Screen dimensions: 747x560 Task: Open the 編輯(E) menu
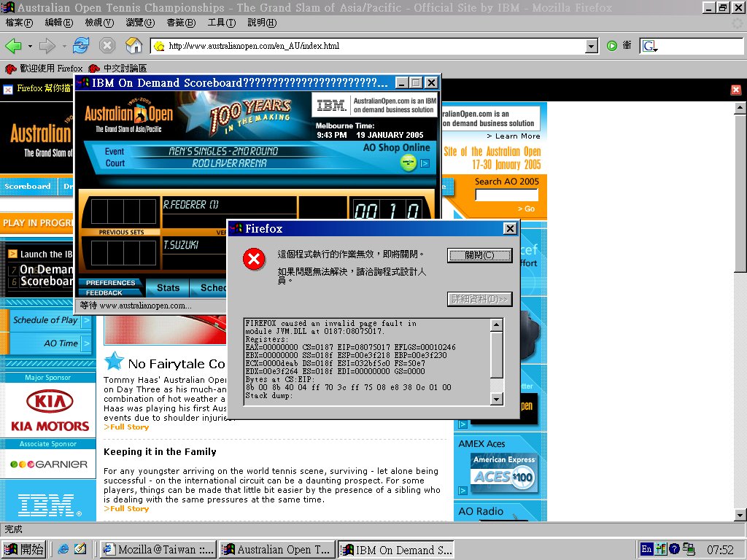(x=59, y=23)
